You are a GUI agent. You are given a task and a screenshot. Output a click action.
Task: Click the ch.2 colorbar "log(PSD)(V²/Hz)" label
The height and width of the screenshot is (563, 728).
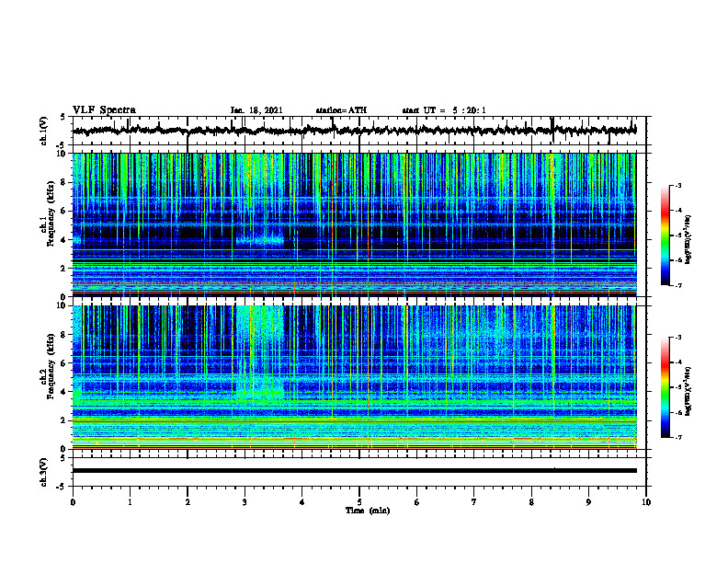(688, 391)
